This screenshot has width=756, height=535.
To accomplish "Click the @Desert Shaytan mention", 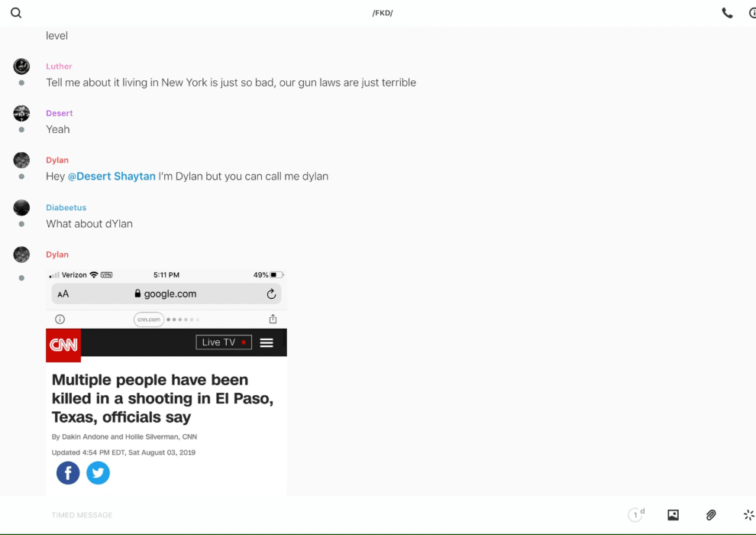I will pos(111,177).
